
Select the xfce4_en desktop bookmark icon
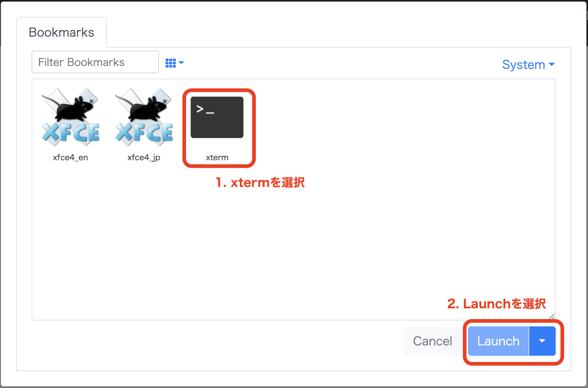coord(70,117)
